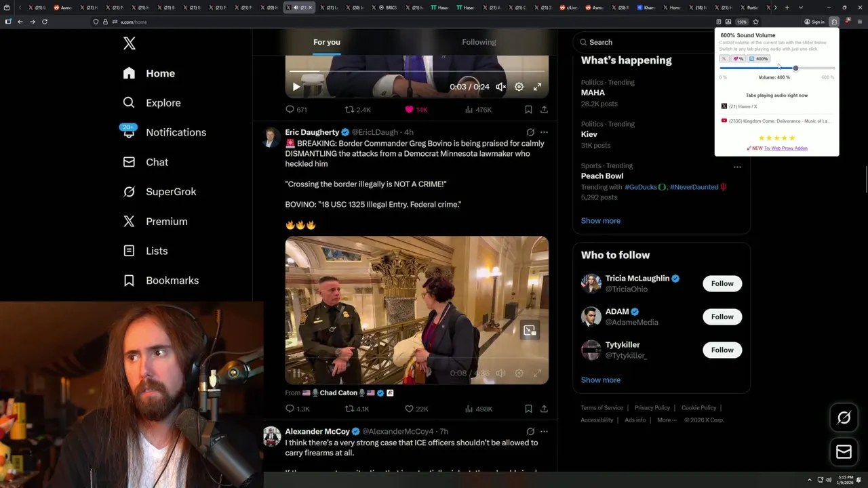Open floating messages envelope button

pyautogui.click(x=844, y=452)
